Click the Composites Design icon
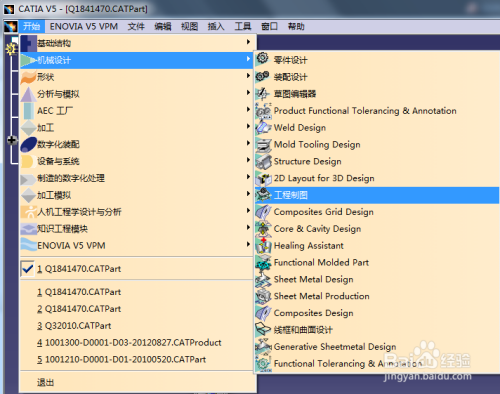This screenshot has height=394, width=500. [263, 313]
